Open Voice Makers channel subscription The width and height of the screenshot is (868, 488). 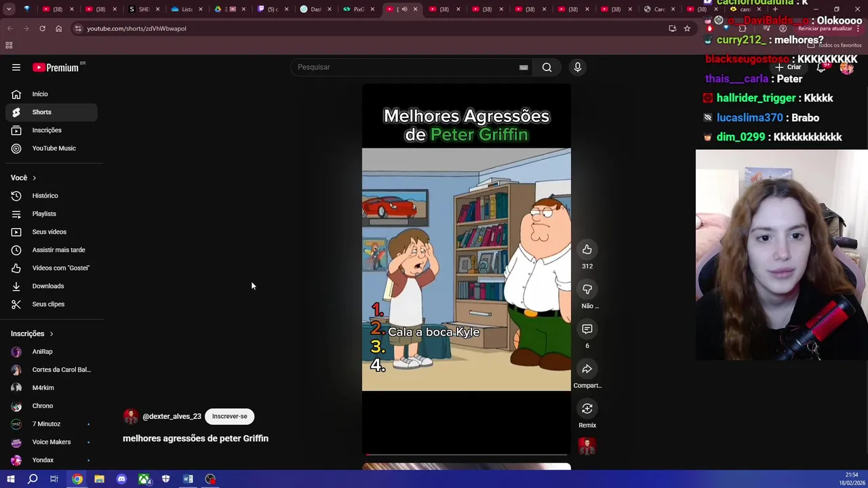(x=52, y=442)
